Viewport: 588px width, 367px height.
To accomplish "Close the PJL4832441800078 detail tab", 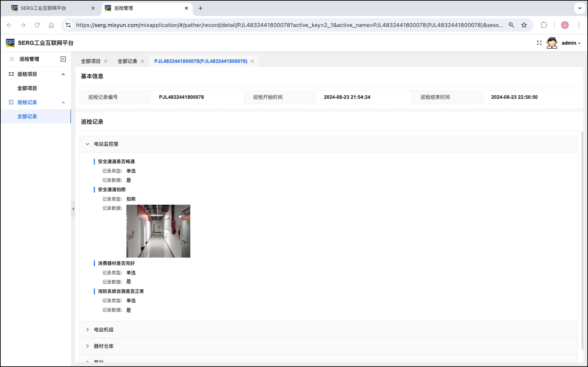I will click(252, 61).
